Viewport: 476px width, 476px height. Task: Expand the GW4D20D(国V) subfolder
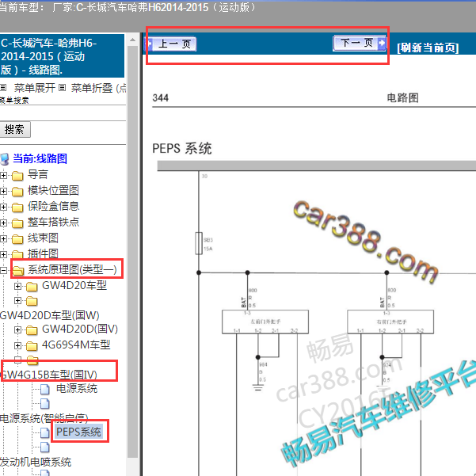click(18, 329)
